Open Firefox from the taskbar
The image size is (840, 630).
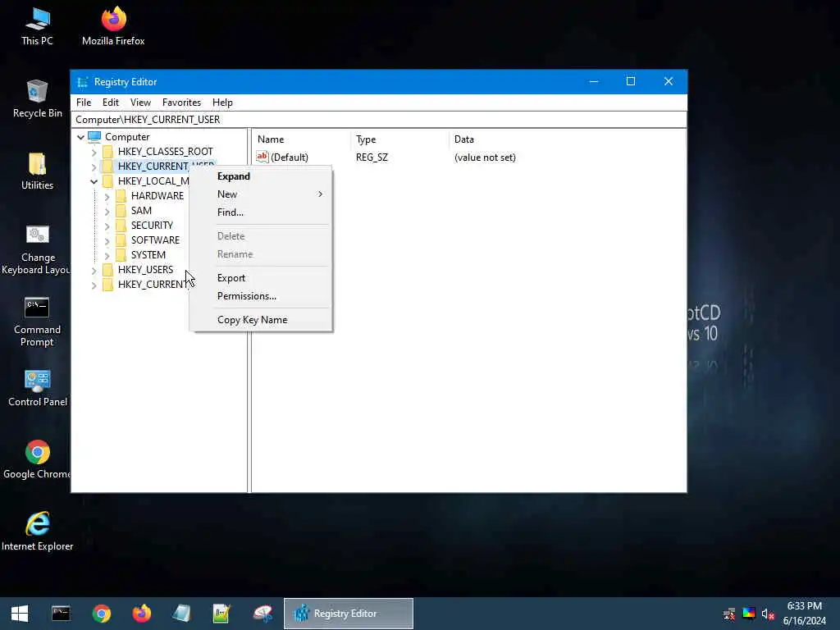click(141, 614)
